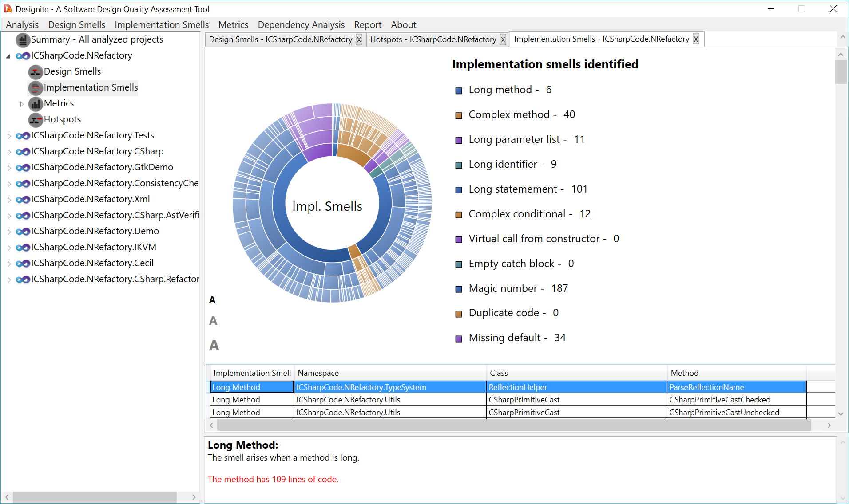
Task: Click the Designite app icon in title bar
Action: pos(8,9)
